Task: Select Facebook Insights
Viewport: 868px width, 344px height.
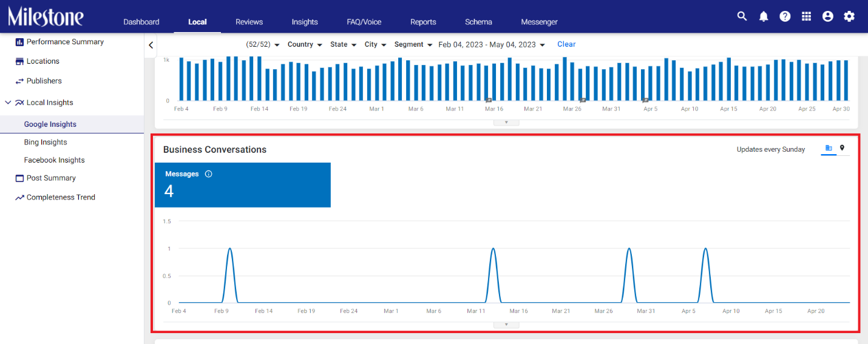Action: [x=55, y=160]
